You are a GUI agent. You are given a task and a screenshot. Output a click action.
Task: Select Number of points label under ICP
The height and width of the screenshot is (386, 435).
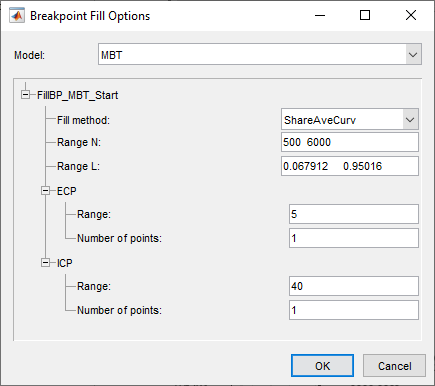(x=119, y=310)
